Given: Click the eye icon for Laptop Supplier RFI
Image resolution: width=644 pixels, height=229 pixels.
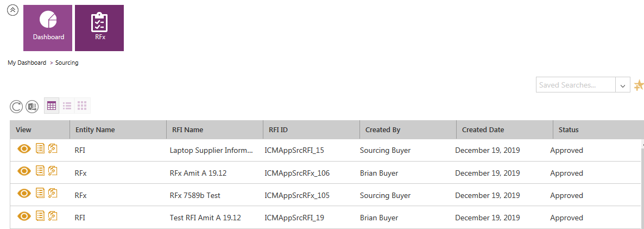Looking at the screenshot, I should (24, 150).
